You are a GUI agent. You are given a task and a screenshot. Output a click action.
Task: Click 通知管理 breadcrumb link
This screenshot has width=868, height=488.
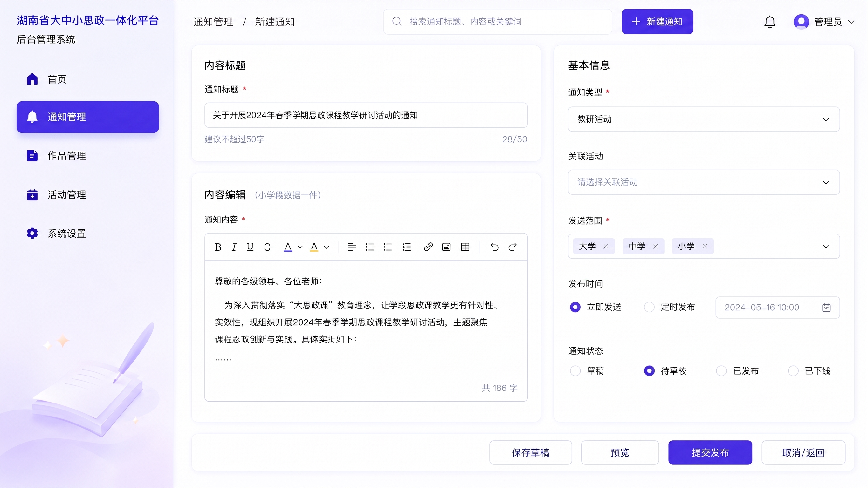[x=213, y=22]
